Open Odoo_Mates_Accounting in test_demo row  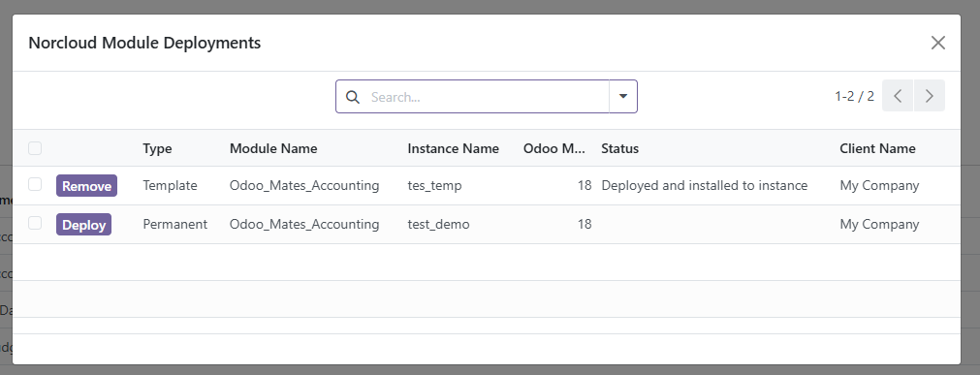304,225
